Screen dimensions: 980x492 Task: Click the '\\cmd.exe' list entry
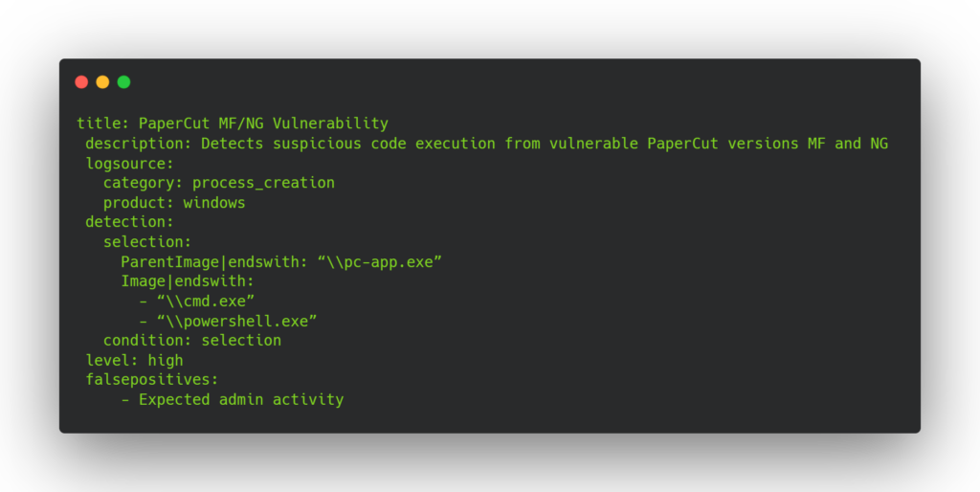pos(205,302)
